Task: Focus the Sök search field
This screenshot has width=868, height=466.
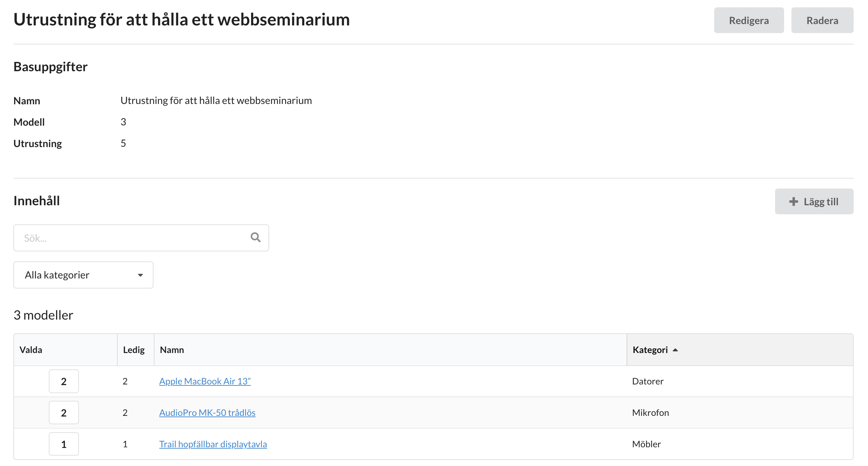Action: [x=131, y=238]
